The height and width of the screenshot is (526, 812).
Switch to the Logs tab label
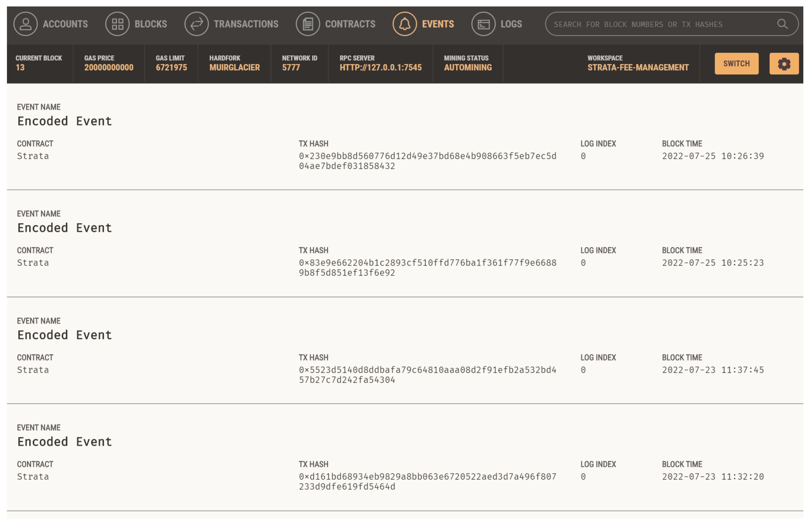[511, 24]
